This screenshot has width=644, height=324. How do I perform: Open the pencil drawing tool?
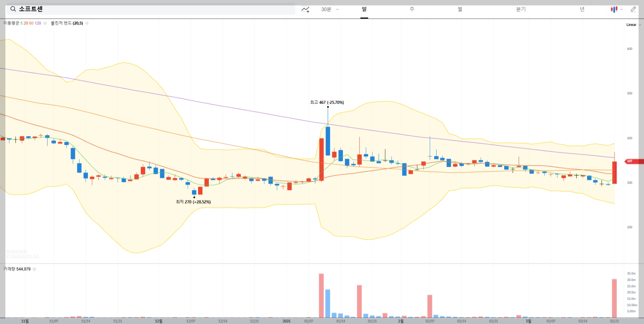click(633, 9)
